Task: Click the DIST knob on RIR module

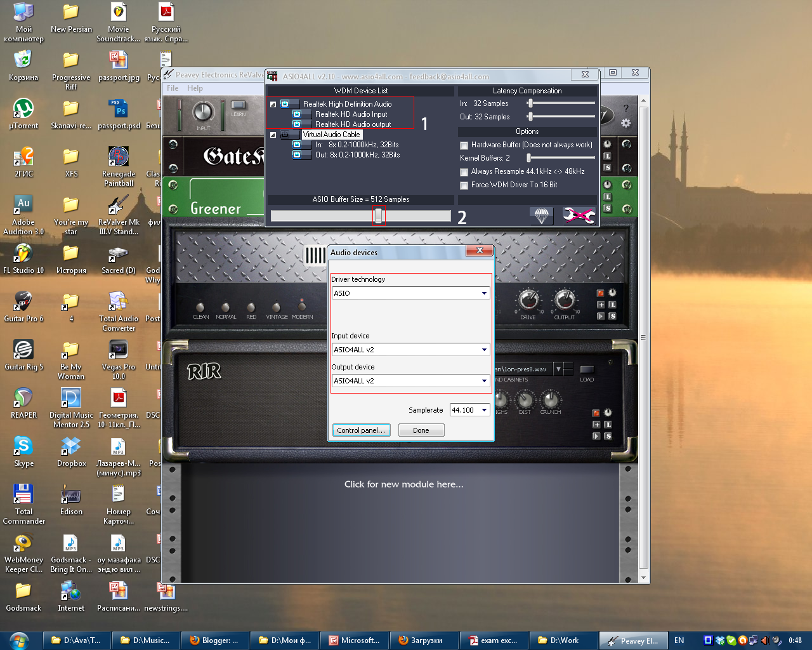Action: pyautogui.click(x=525, y=400)
